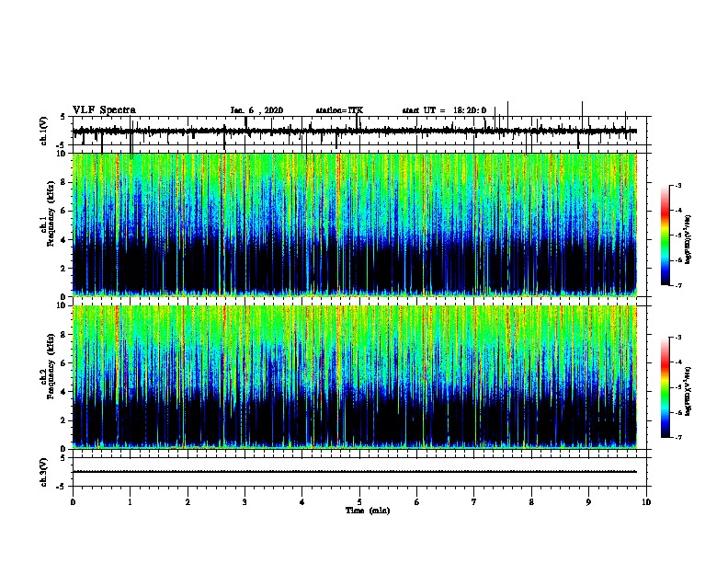728x563 pixels.
Task: Click the "VLF Spectra" plot title
Action: (x=104, y=110)
